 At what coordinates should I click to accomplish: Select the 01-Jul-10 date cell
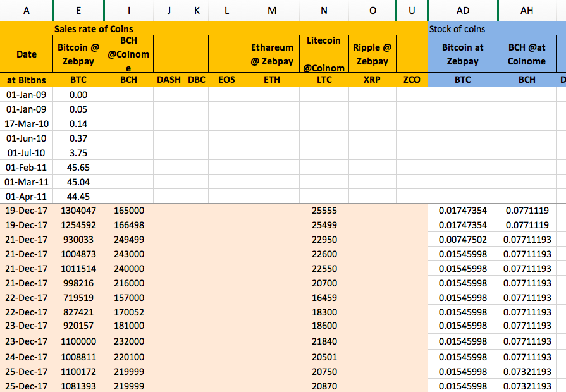click(27, 152)
